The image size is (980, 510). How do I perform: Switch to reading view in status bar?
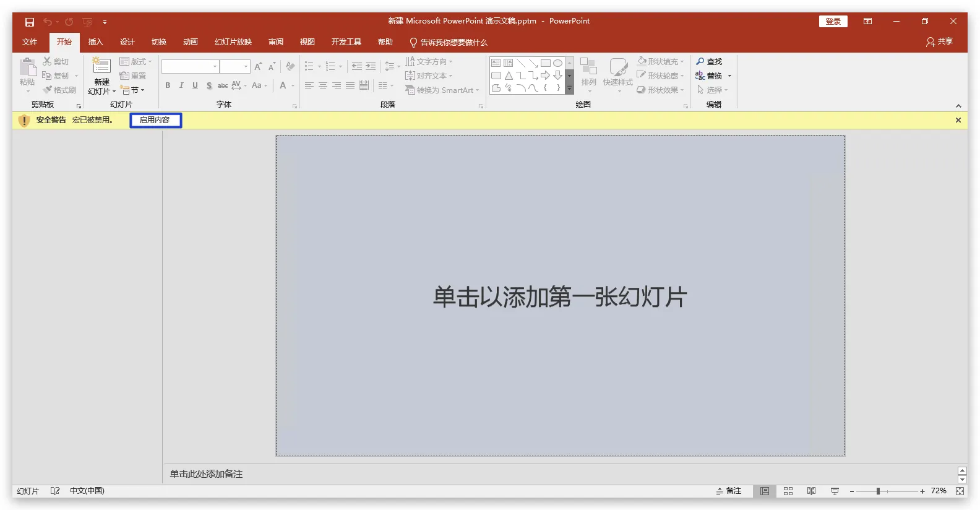coord(811,491)
